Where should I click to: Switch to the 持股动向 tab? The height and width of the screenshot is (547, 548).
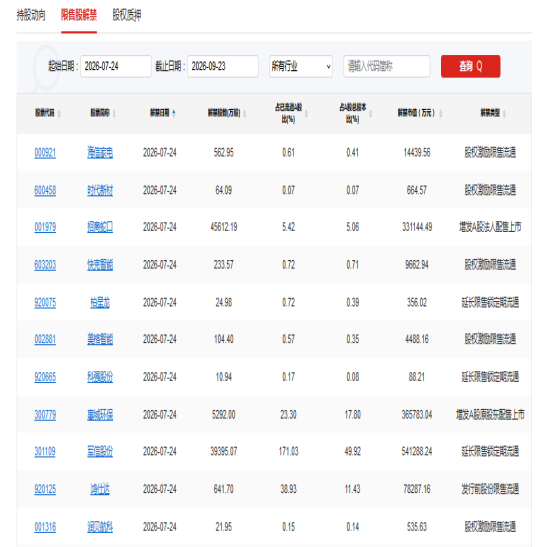point(31,15)
